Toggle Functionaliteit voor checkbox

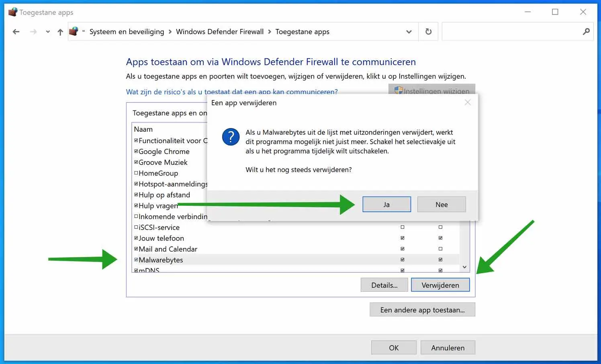click(136, 140)
